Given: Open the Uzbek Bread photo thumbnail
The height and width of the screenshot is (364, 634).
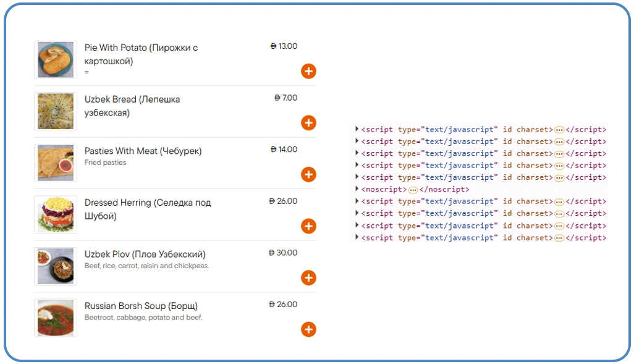Looking at the screenshot, I should point(56,112).
